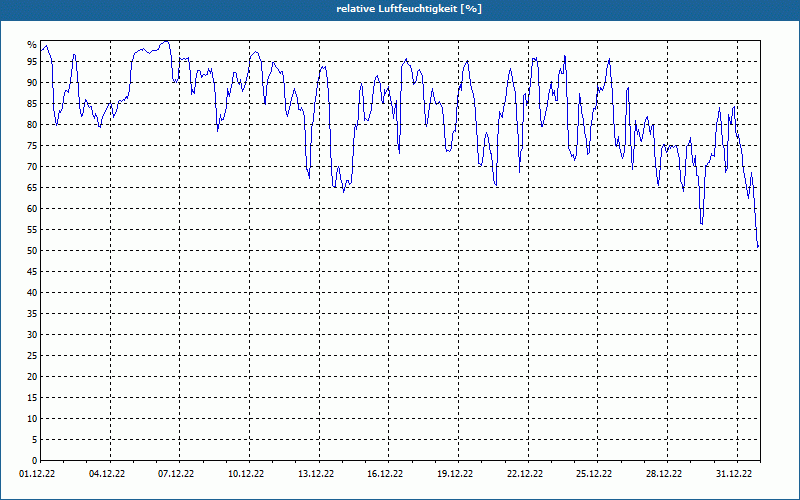Pick the date label 13.12.22

316,473
